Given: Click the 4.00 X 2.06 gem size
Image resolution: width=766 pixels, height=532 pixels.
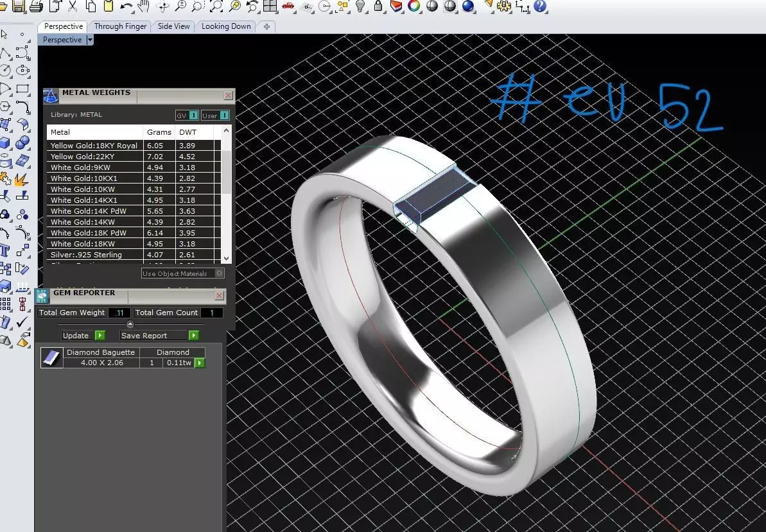Looking at the screenshot, I should click(x=101, y=363).
